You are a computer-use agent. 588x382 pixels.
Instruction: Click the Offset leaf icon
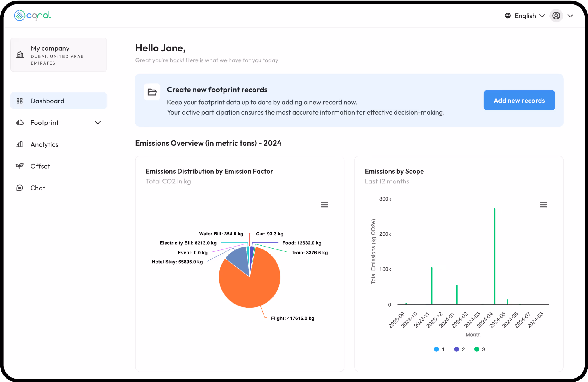pos(19,166)
